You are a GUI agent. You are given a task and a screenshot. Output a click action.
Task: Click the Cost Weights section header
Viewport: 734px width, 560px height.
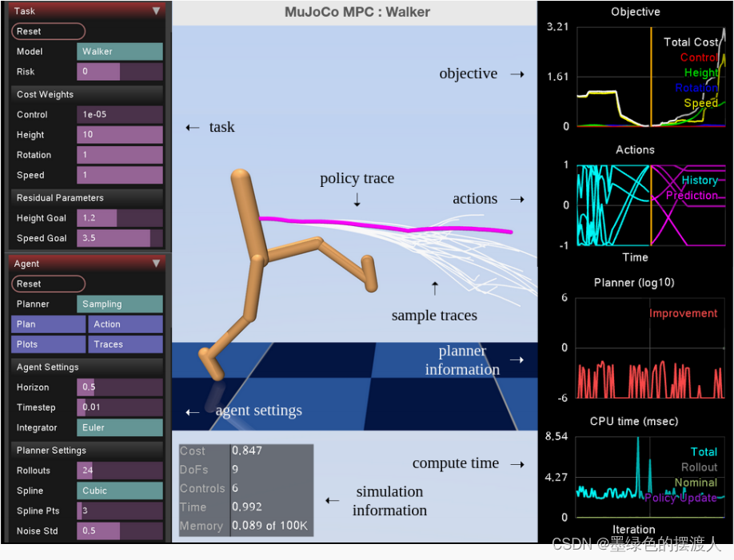click(x=87, y=94)
